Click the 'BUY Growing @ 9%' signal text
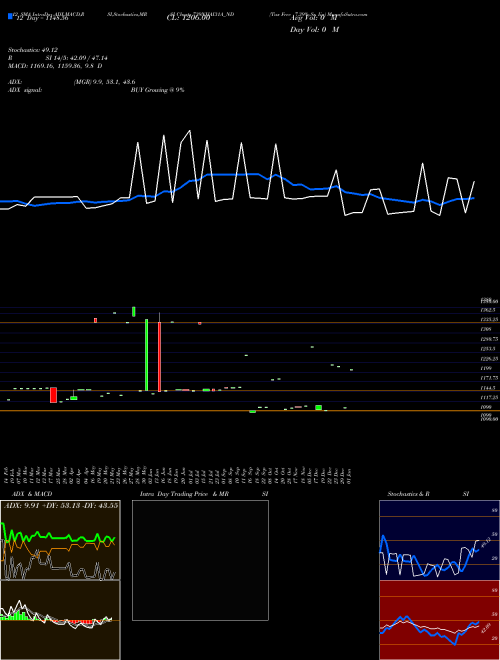The height and width of the screenshot is (660, 500). point(157,90)
